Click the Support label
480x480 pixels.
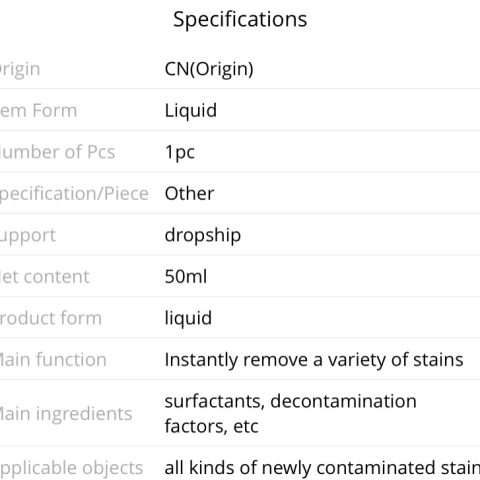(x=28, y=236)
